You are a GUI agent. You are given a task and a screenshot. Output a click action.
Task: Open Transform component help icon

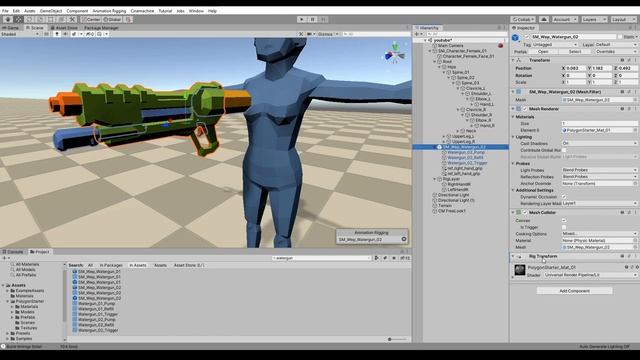(622, 60)
